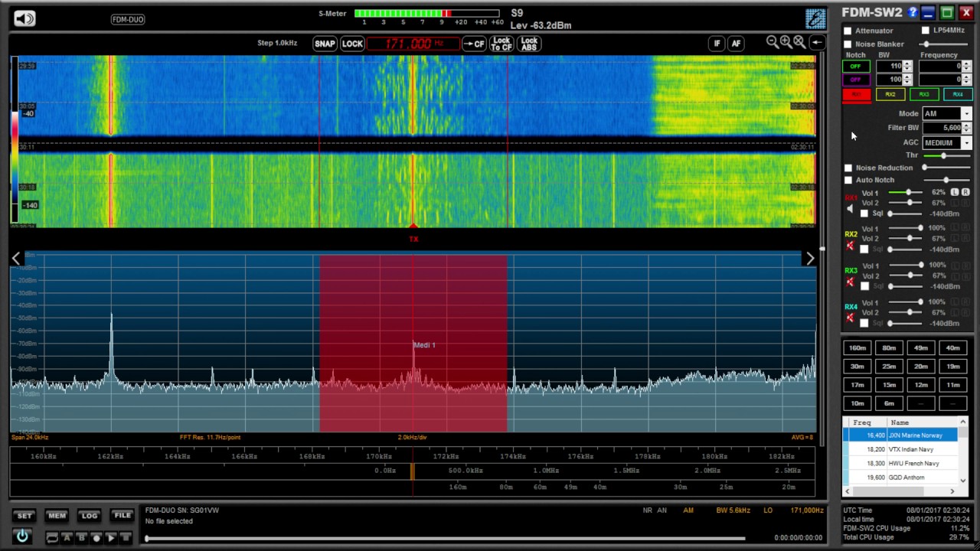Click the RX1 speaker icon

[850, 209]
